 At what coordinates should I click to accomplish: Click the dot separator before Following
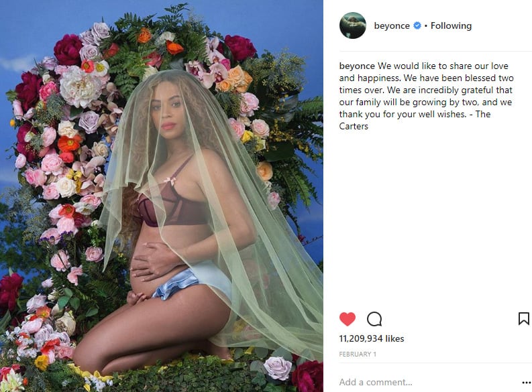click(x=426, y=25)
